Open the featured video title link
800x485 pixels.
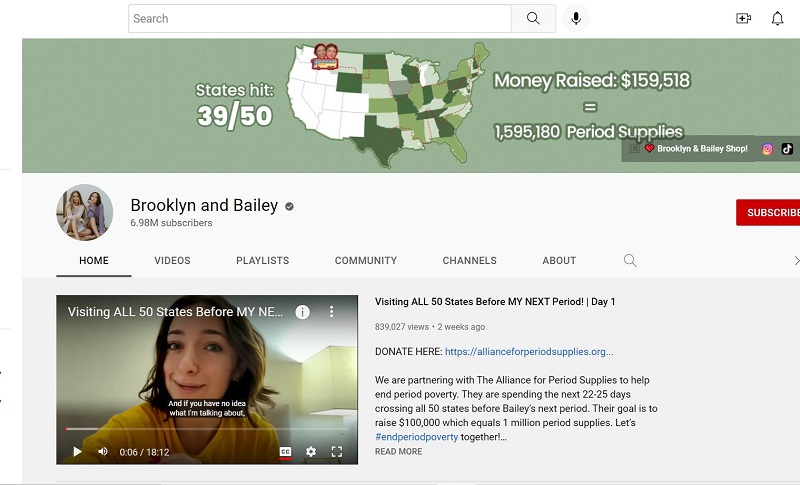tap(495, 302)
